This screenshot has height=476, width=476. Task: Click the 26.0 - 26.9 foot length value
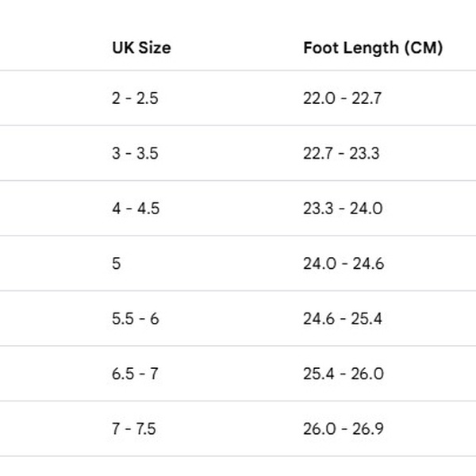344,429
